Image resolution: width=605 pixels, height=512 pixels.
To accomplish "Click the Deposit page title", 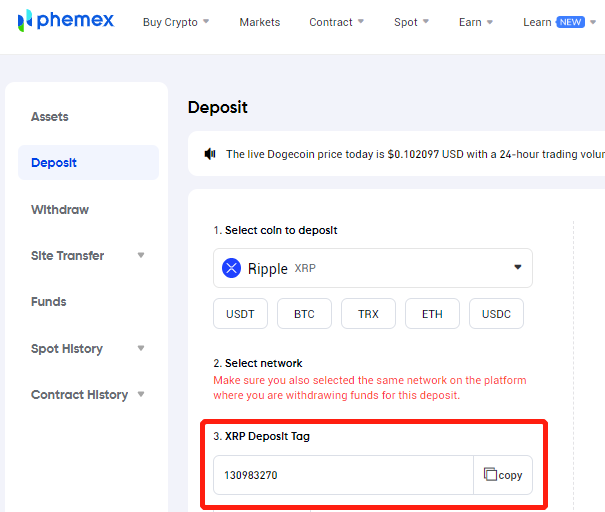I will 218,107.
